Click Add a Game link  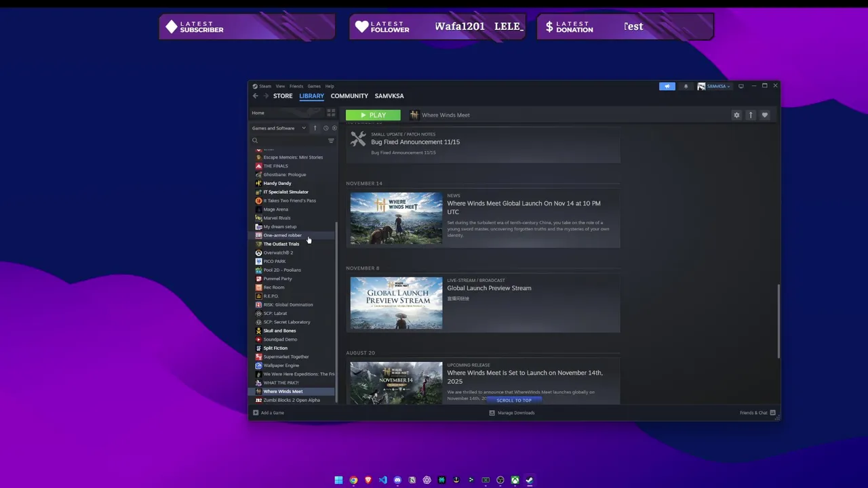pos(273,413)
